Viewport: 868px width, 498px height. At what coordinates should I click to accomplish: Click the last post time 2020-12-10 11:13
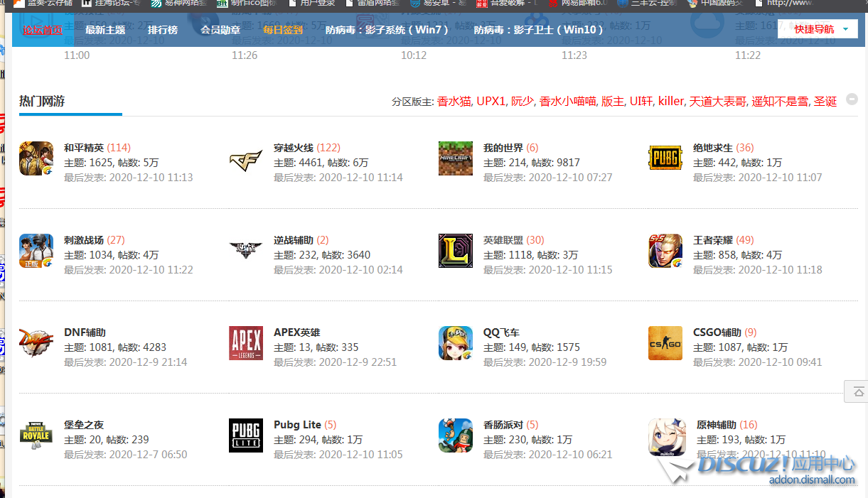pos(151,178)
